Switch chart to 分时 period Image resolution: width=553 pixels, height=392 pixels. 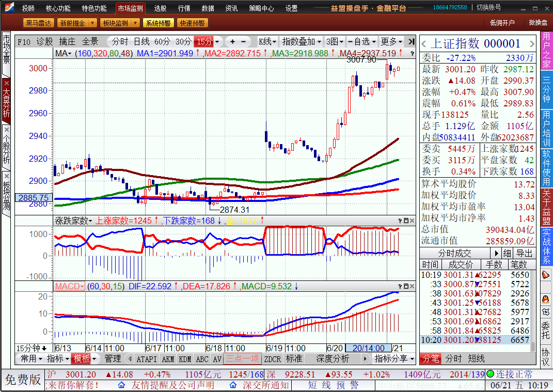point(120,42)
